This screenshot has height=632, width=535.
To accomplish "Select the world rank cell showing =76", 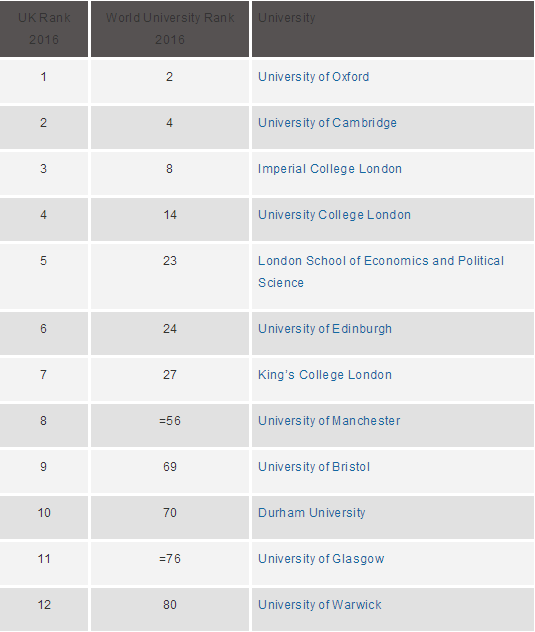I will tap(170, 563).
